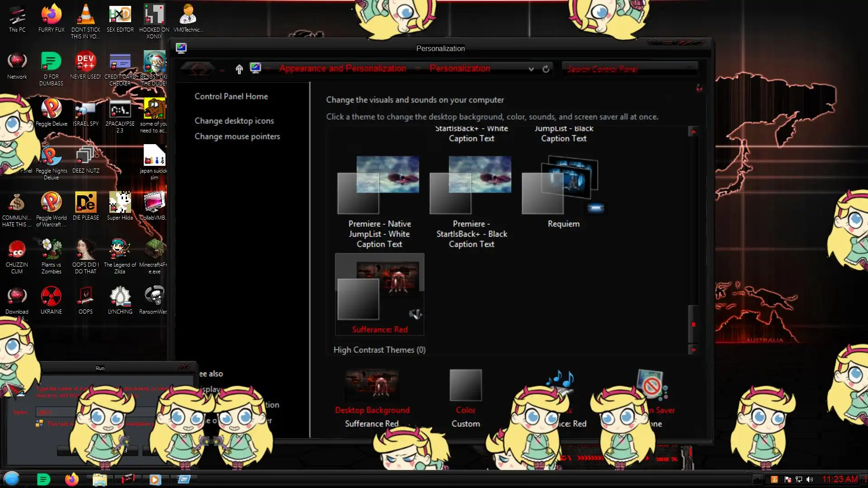Open Desktop Background settings icon
868x488 pixels.
[x=372, y=385]
